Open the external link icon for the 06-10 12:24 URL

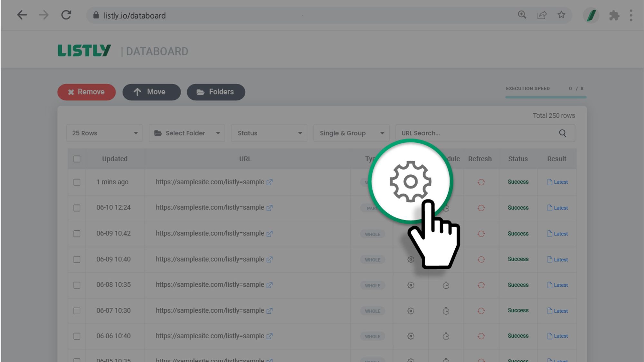point(270,208)
